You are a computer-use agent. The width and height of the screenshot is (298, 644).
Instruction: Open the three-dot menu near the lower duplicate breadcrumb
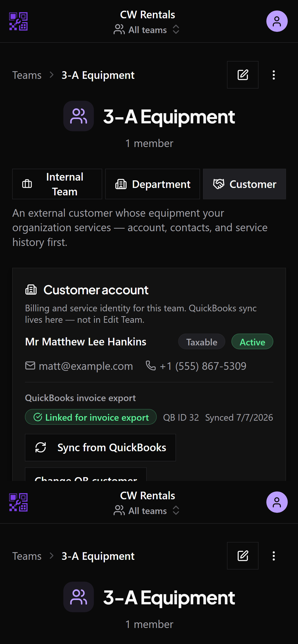(x=274, y=556)
